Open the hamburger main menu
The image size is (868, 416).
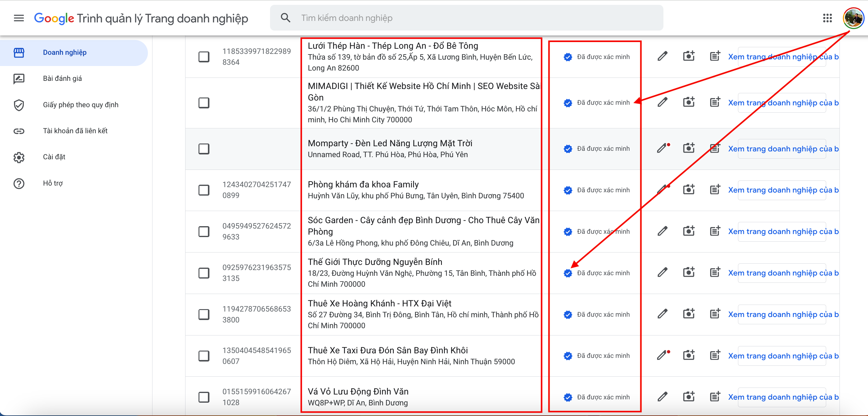19,18
